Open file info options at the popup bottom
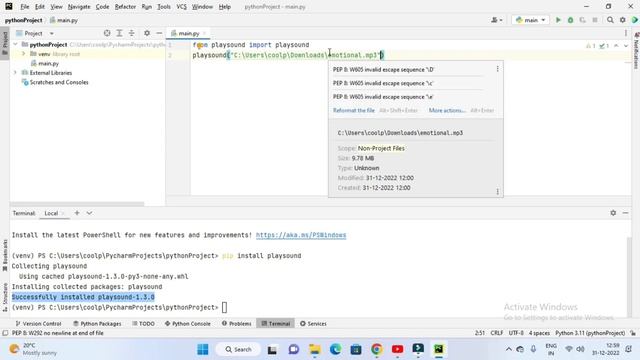 click(x=497, y=191)
